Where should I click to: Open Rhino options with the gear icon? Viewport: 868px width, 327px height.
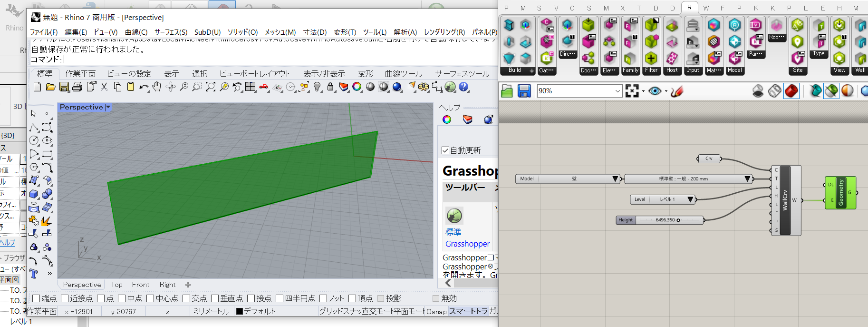point(424,87)
